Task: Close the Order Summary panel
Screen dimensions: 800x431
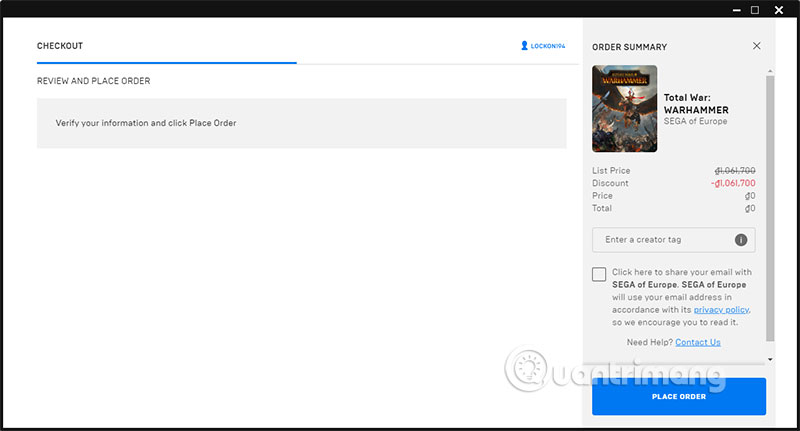Action: click(x=757, y=46)
